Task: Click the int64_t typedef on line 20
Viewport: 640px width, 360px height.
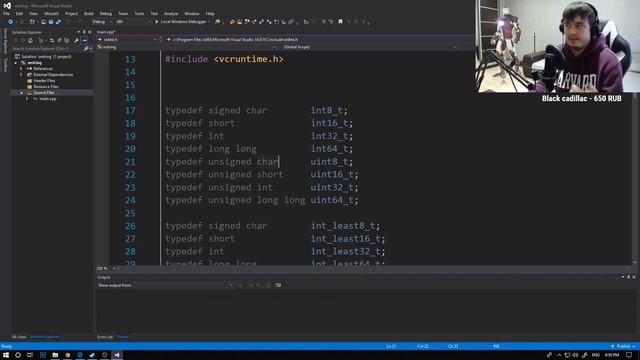Action: pos(331,149)
